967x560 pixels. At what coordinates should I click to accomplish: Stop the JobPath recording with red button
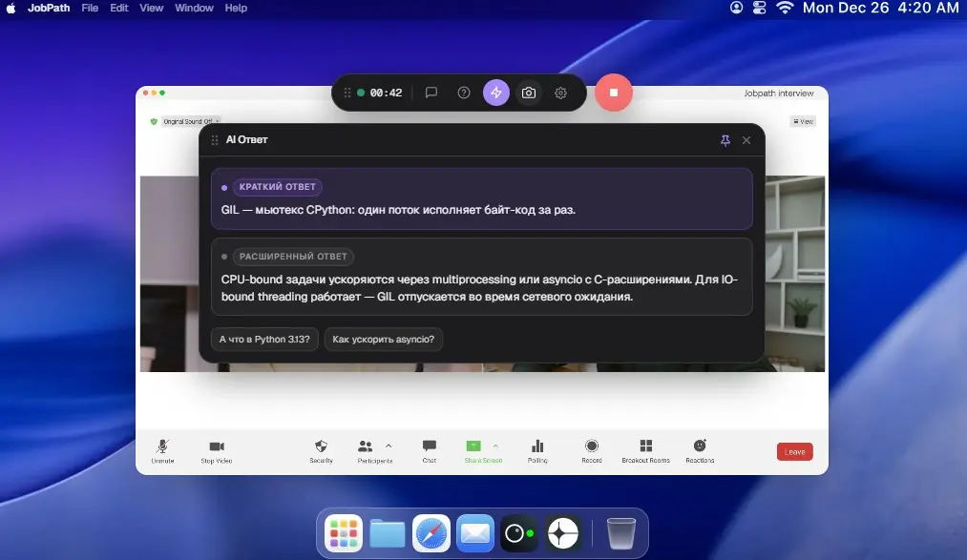click(x=614, y=93)
